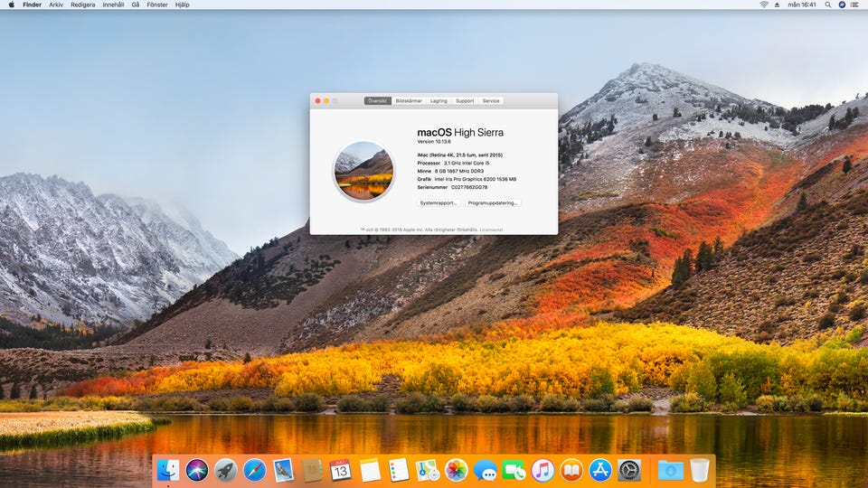
Task: Open Calendar icon showing 13
Action: tap(341, 470)
